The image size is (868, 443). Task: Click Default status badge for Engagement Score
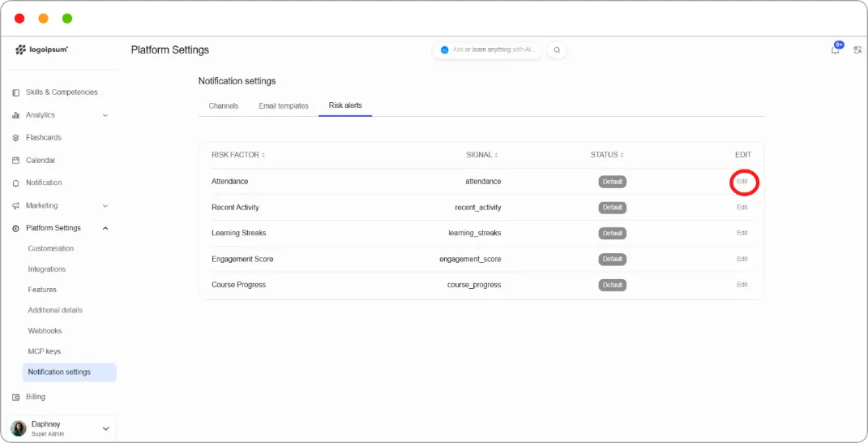612,259
